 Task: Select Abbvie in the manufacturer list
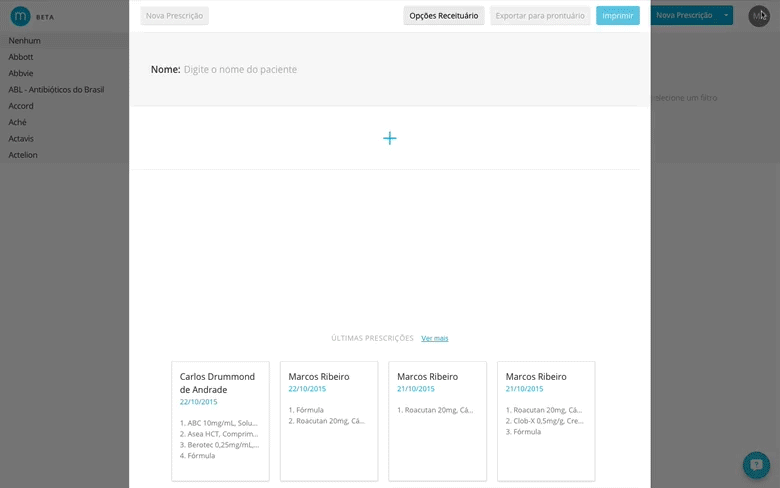point(20,73)
